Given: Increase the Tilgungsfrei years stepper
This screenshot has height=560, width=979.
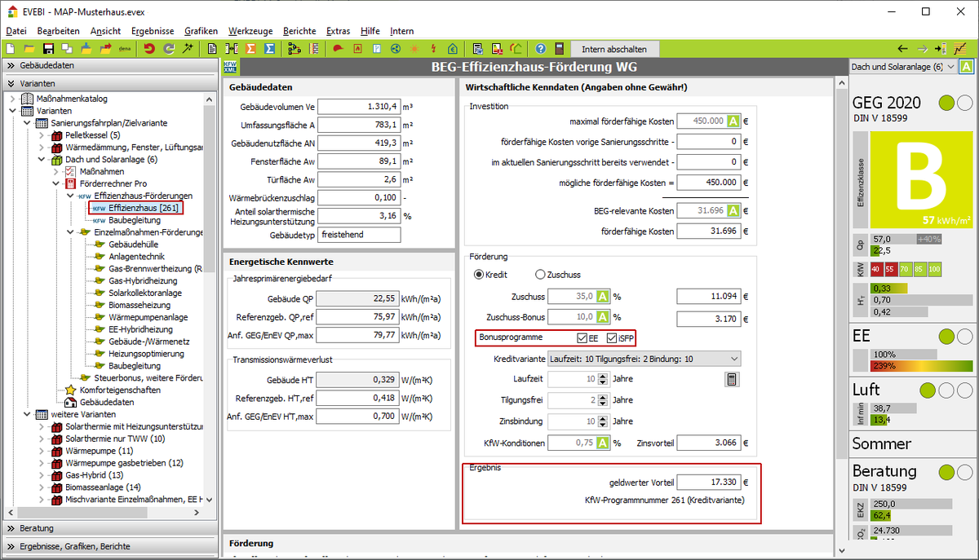Looking at the screenshot, I should click(x=603, y=397).
